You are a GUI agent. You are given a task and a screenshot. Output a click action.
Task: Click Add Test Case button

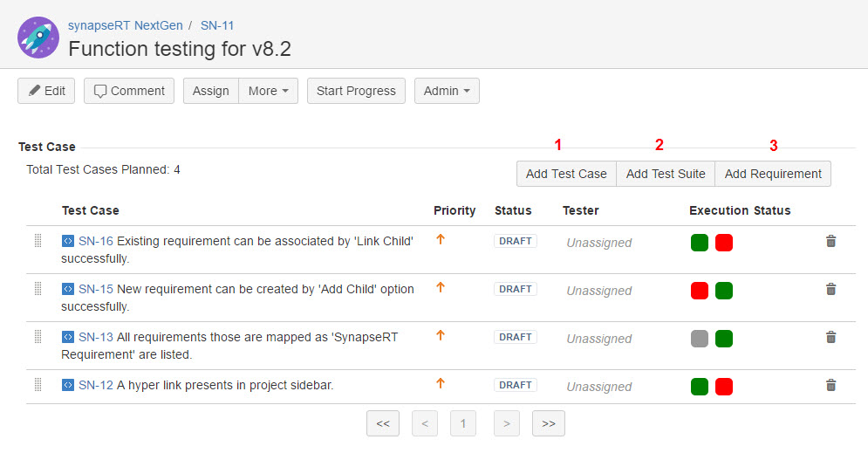[566, 174]
